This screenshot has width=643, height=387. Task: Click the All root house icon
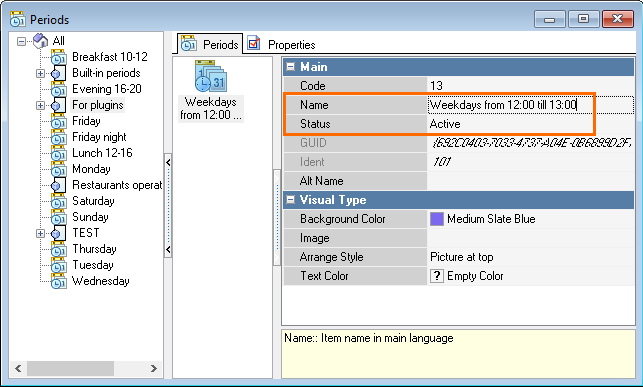(x=41, y=41)
